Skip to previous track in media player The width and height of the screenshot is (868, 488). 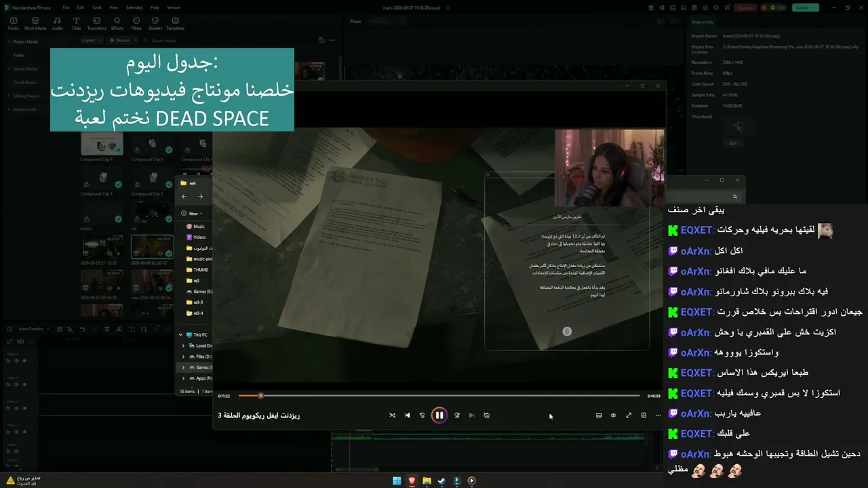pyautogui.click(x=407, y=415)
